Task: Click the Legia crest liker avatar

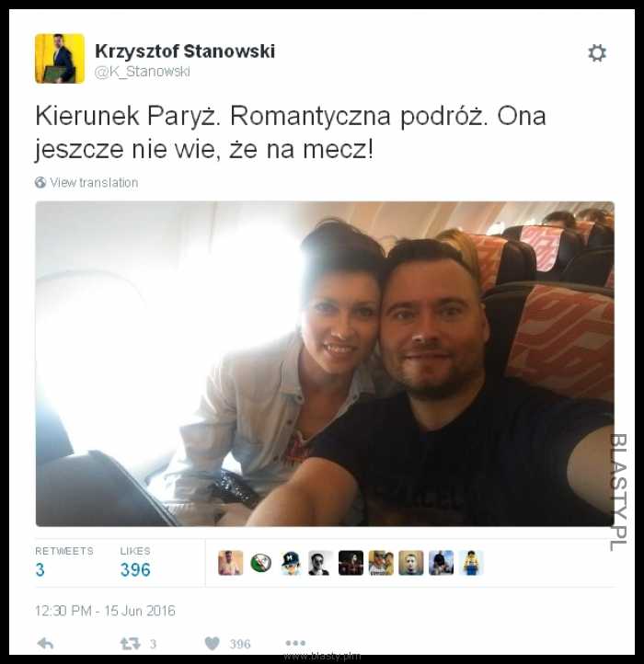Action: [261, 563]
